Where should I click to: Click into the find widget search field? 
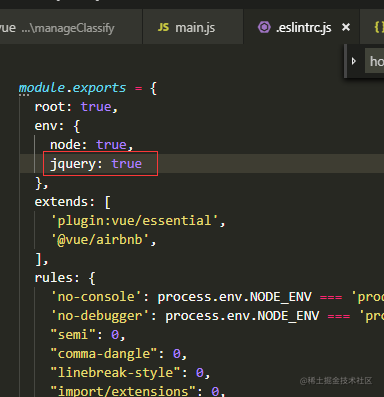coord(375,61)
